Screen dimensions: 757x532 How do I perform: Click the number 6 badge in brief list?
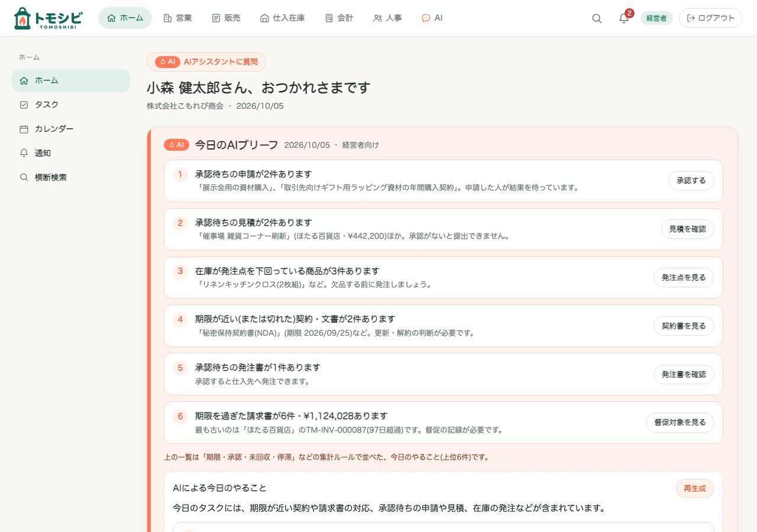click(180, 417)
